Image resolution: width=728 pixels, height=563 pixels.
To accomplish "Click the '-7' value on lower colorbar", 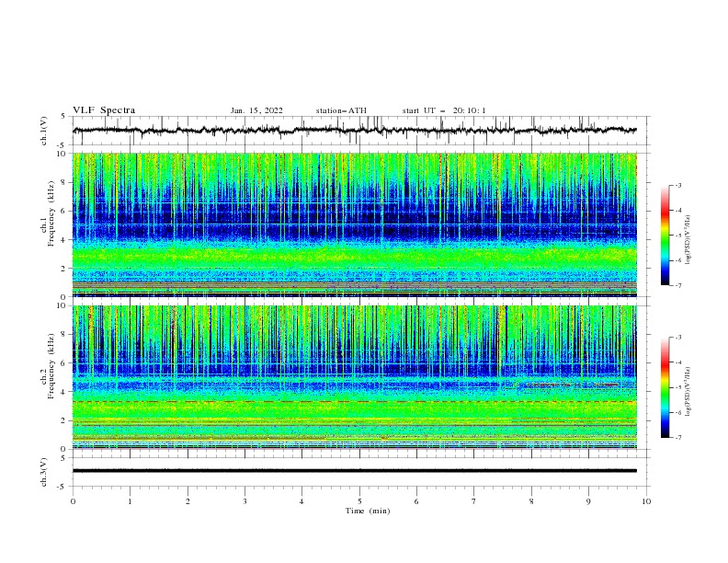I will [x=677, y=438].
